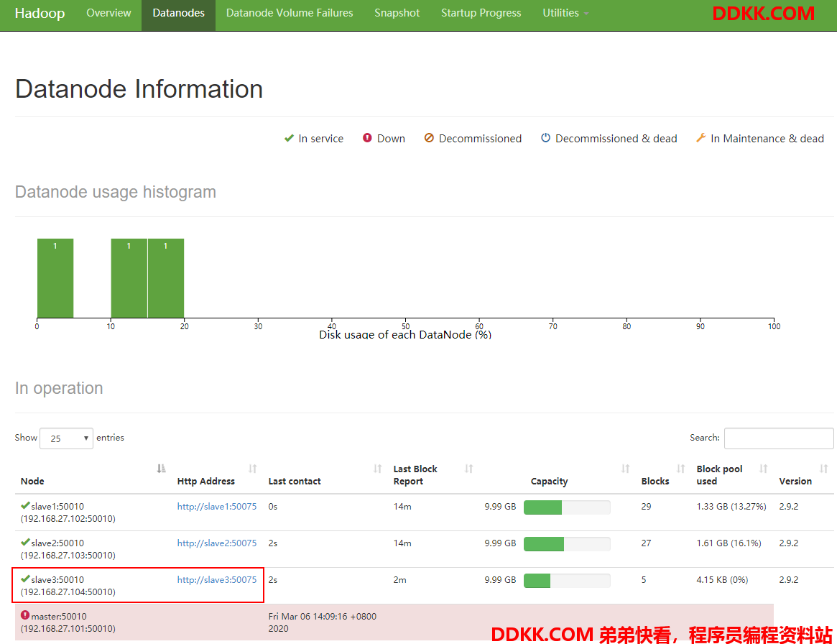Sort by Last contact column icon

(377, 469)
